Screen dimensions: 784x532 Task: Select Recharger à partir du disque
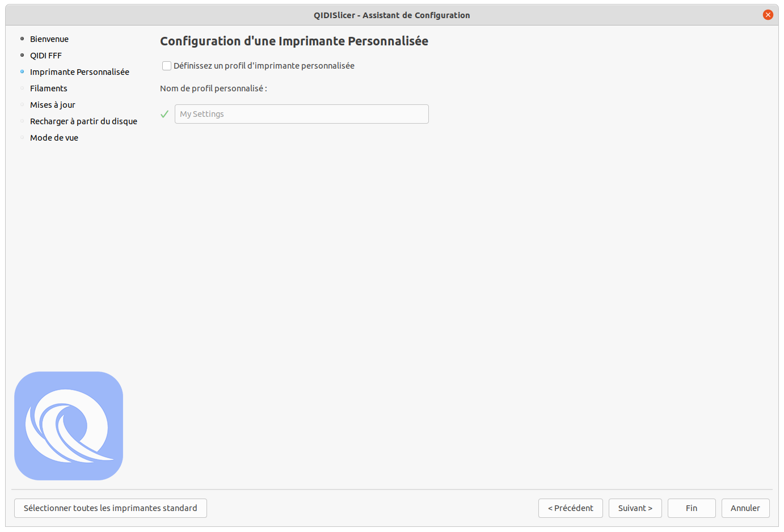(83, 121)
